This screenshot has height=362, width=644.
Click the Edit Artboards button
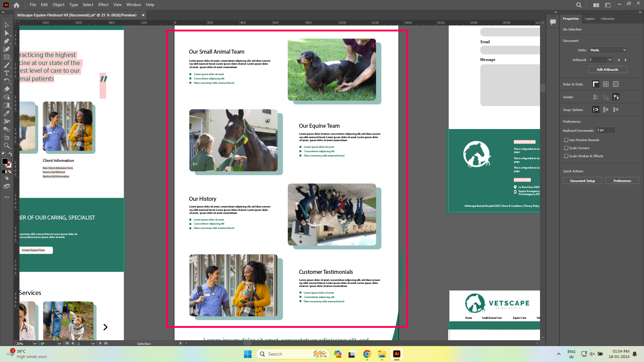(607, 70)
